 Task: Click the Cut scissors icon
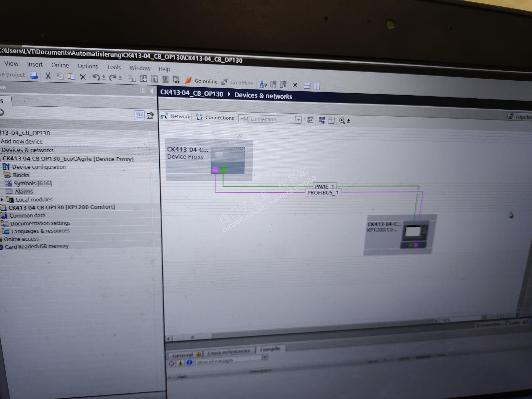point(48,76)
